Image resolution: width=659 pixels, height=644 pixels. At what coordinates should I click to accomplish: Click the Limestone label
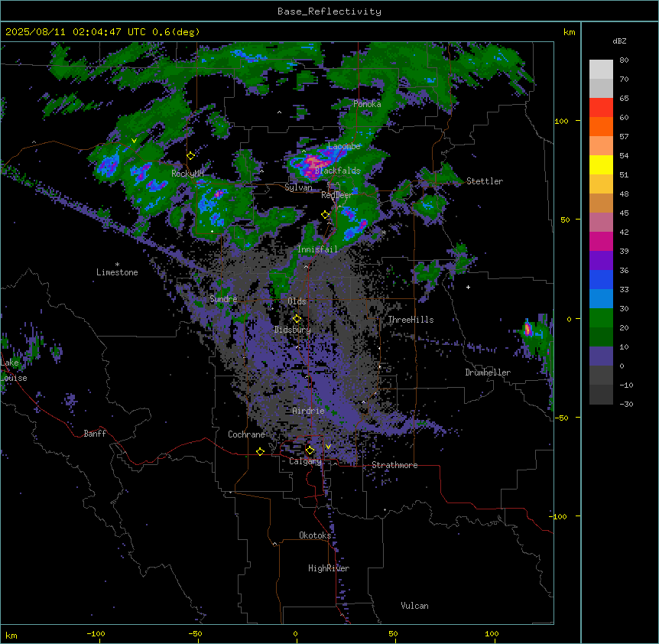point(117,272)
